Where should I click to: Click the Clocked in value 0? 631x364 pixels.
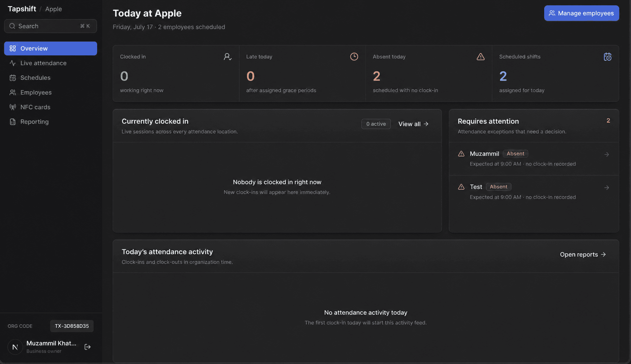point(124,76)
